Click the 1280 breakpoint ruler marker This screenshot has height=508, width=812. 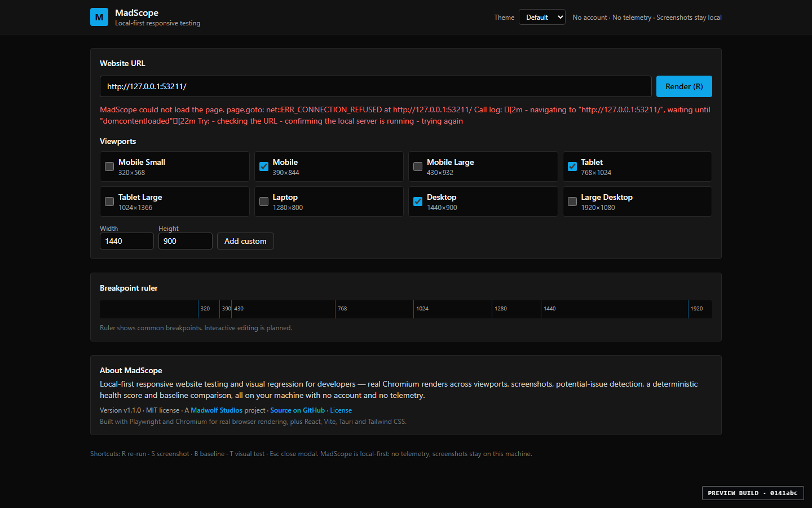click(500, 309)
